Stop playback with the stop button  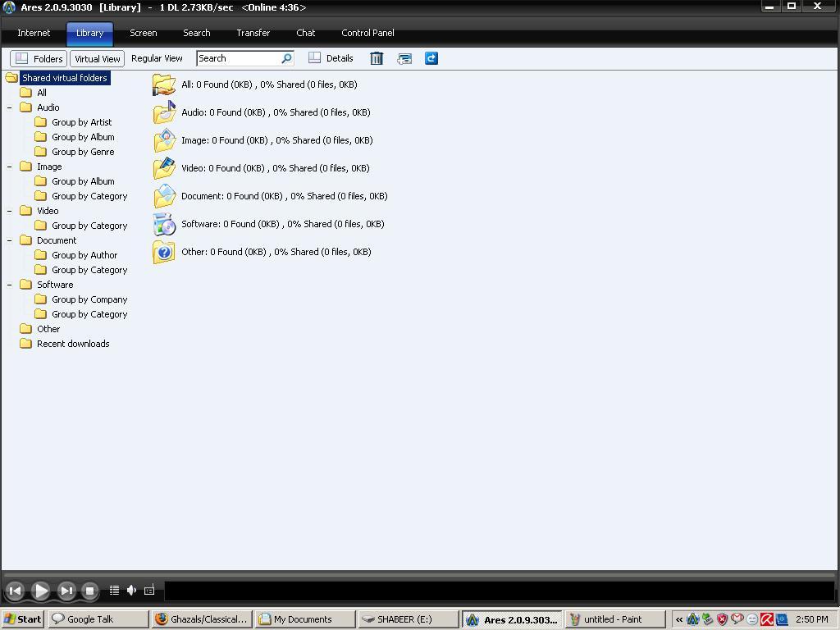[x=89, y=591]
